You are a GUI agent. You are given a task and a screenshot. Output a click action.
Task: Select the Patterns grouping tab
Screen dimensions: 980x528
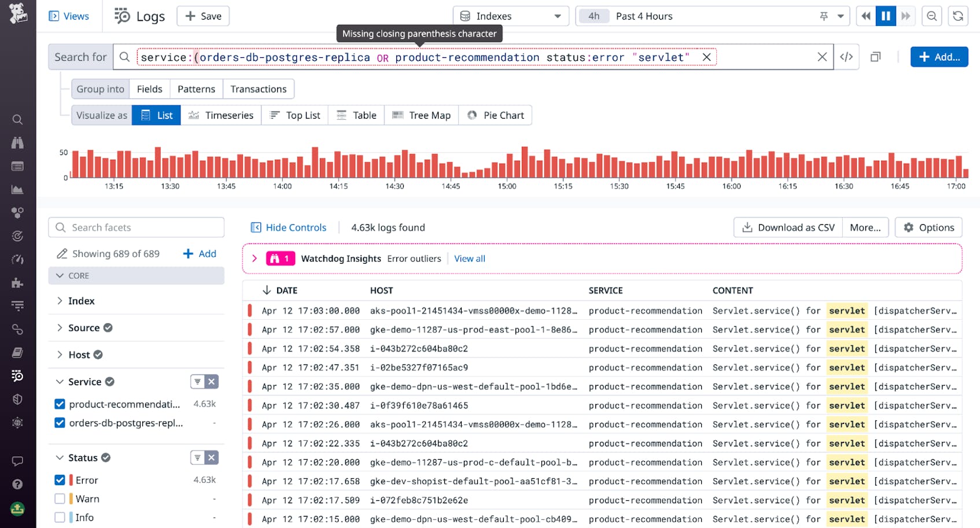point(196,88)
